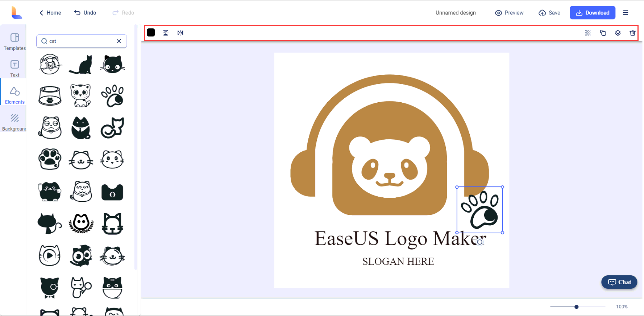
Task: Add the solid black cat face
Action: [112, 64]
